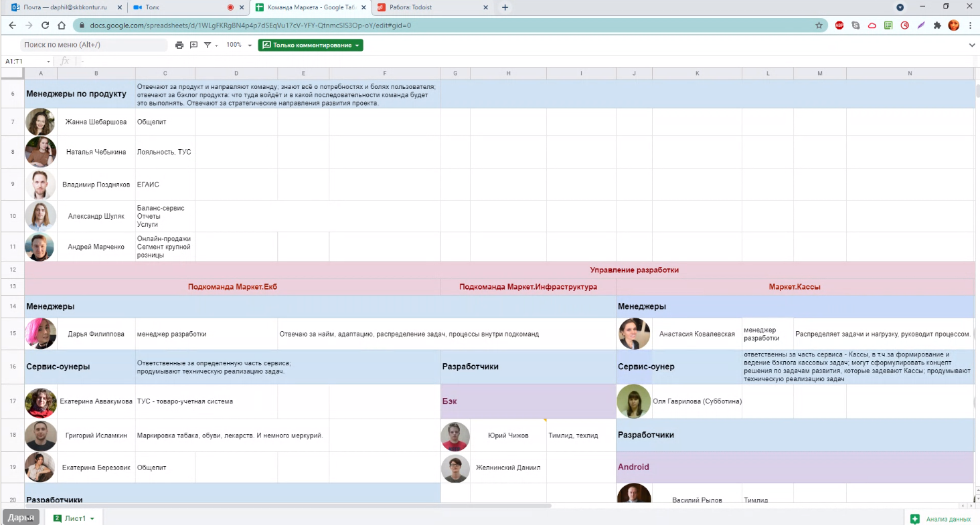The height and width of the screenshot is (525, 980).
Task: Select column header F
Action: pyautogui.click(x=385, y=72)
